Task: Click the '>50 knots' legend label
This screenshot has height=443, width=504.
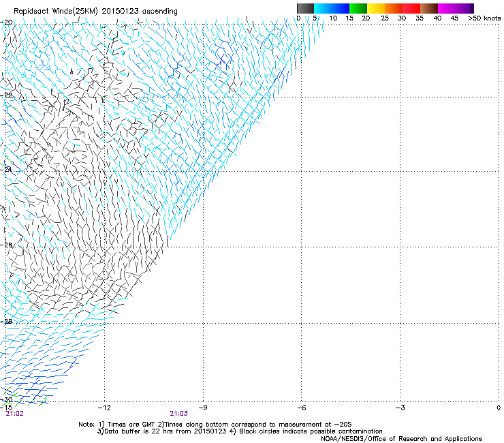Action: (x=484, y=18)
